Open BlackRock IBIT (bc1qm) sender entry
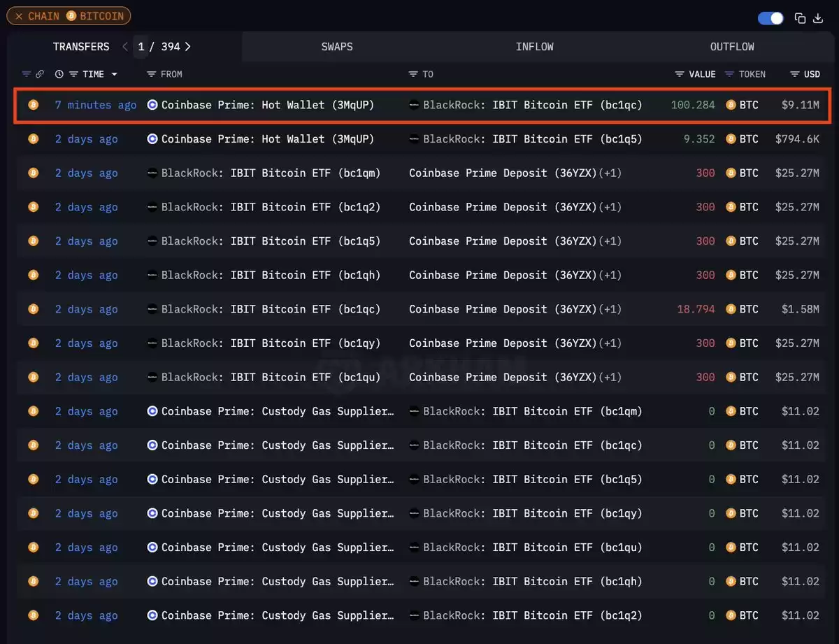This screenshot has height=644, width=839. click(271, 173)
